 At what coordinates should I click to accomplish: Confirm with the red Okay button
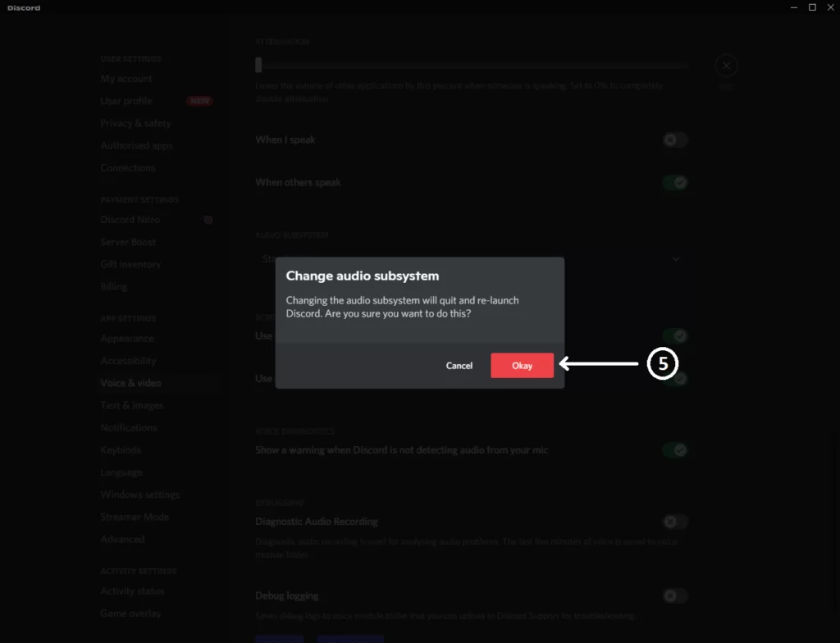pyautogui.click(x=522, y=366)
